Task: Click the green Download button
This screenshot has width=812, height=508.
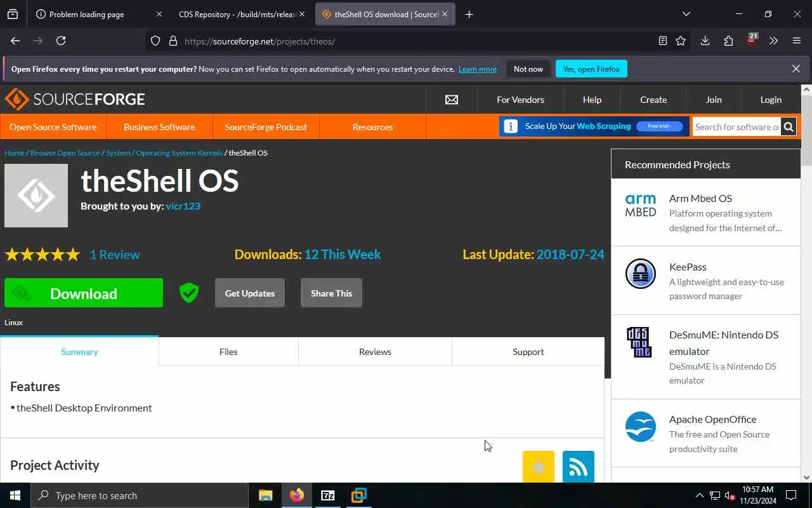Action: click(84, 293)
